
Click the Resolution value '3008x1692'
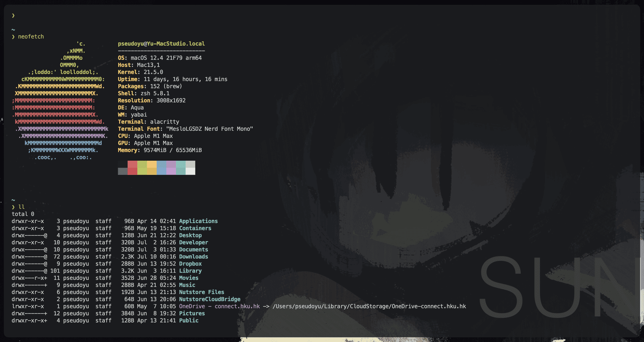click(171, 100)
